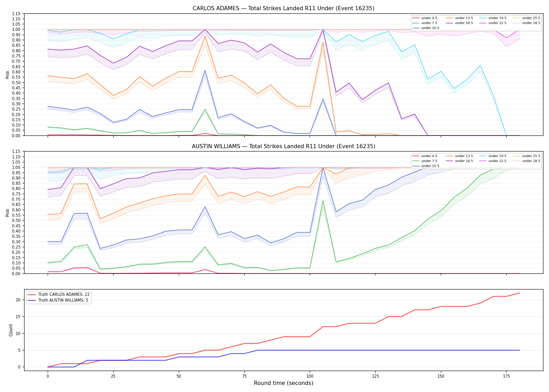Click Count axis tick label 15

click(18, 317)
